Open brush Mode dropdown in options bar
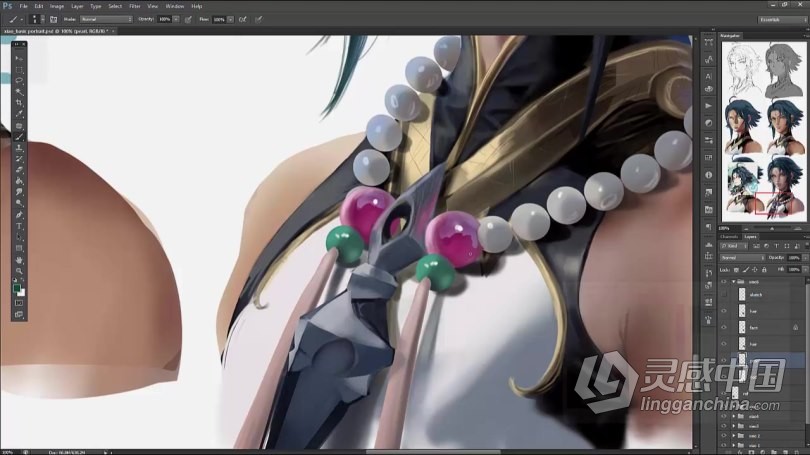 pos(106,19)
